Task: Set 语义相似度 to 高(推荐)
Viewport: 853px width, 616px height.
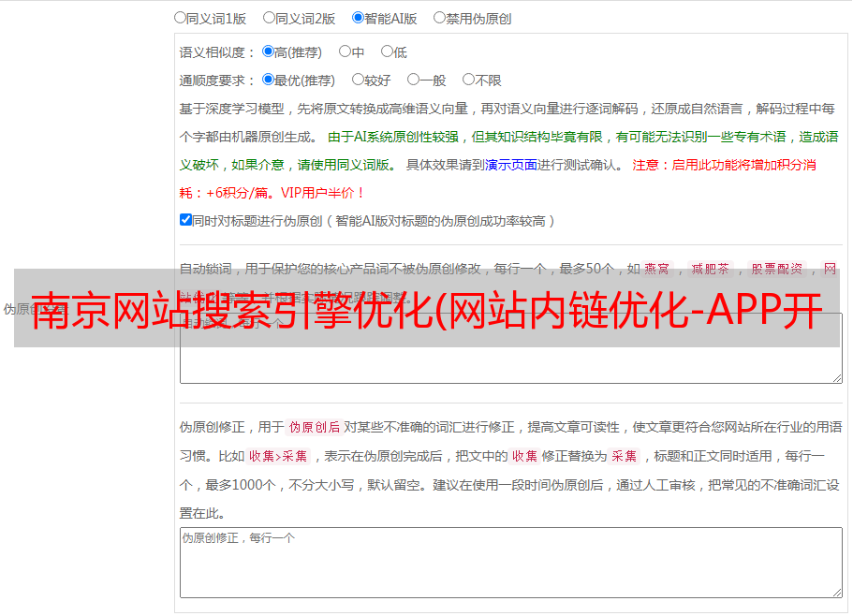Action: point(268,51)
